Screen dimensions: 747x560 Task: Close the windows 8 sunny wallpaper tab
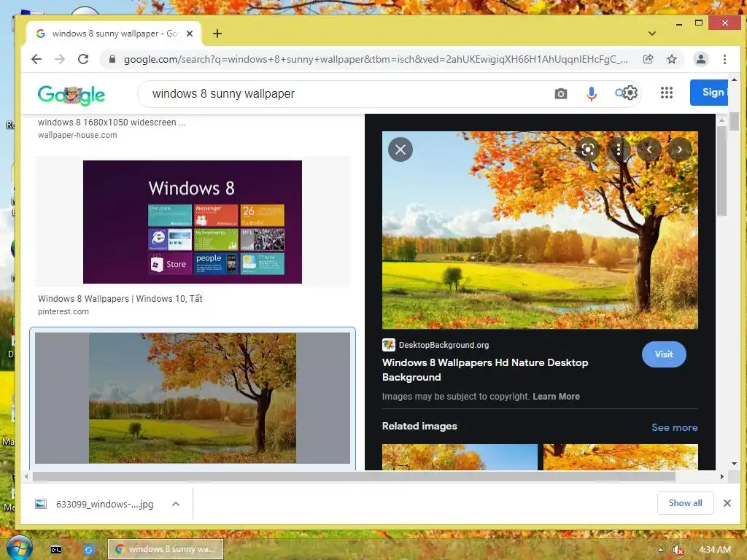(190, 34)
